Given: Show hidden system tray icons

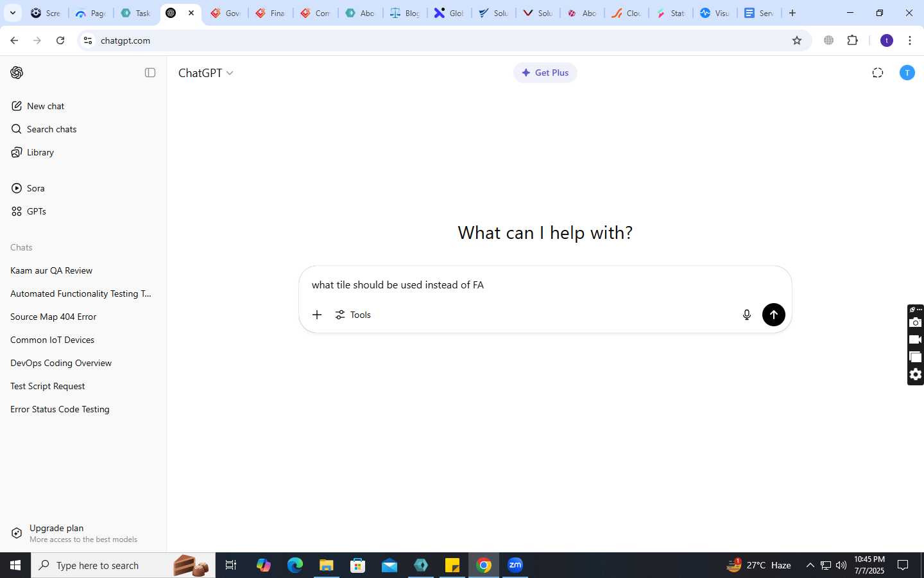Looking at the screenshot, I should click(810, 565).
